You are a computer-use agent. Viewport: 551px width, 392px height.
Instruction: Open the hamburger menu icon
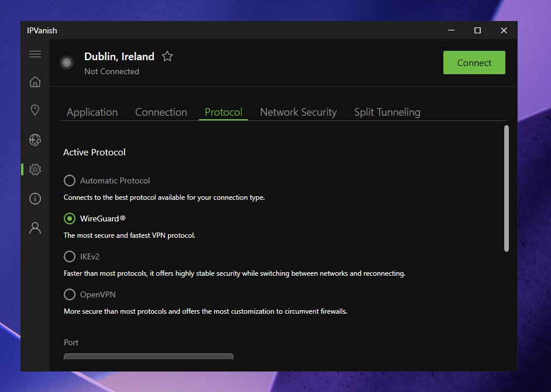click(35, 54)
